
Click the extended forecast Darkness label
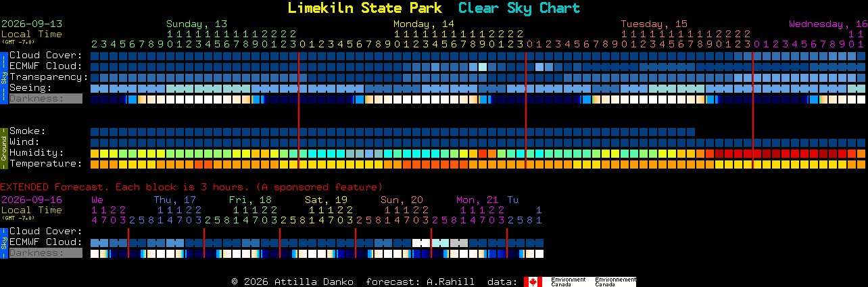tap(45, 253)
